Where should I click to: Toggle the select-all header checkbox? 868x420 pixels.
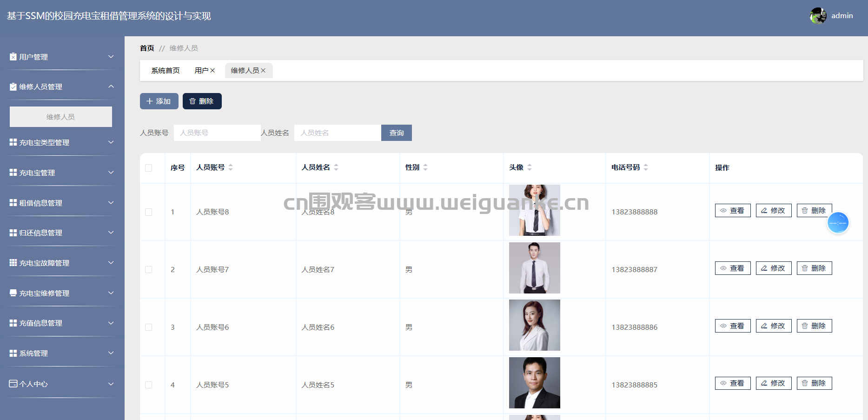[149, 168]
